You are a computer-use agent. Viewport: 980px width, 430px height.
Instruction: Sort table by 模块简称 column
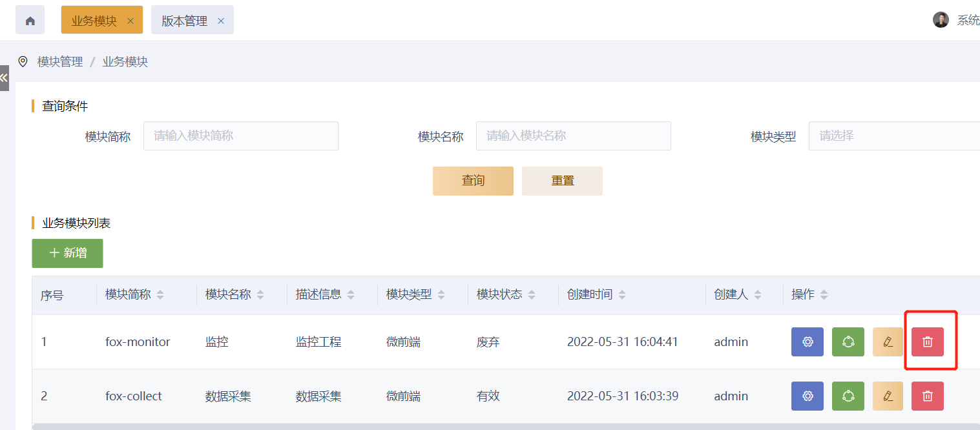pyautogui.click(x=160, y=295)
